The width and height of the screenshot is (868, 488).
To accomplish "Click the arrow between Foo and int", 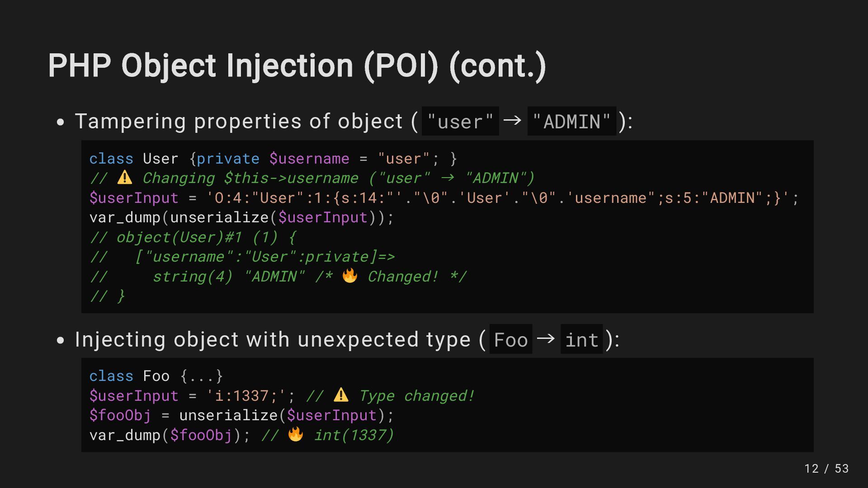I will pos(546,338).
